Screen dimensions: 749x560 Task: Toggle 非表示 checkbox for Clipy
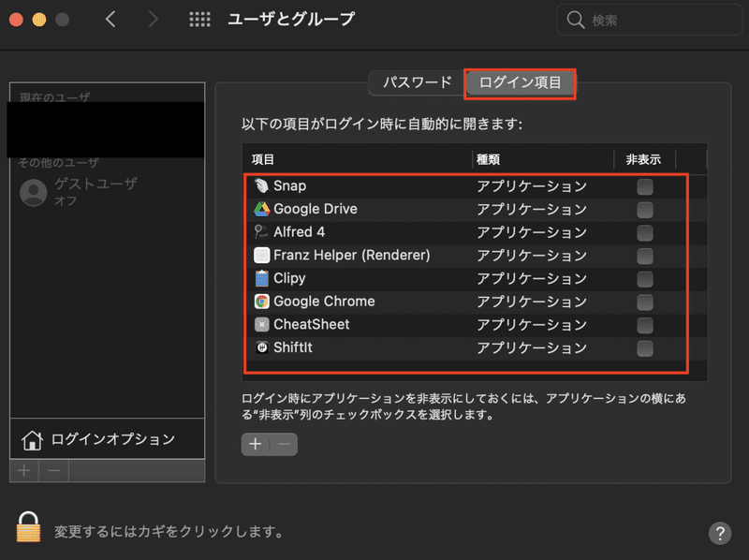click(645, 279)
